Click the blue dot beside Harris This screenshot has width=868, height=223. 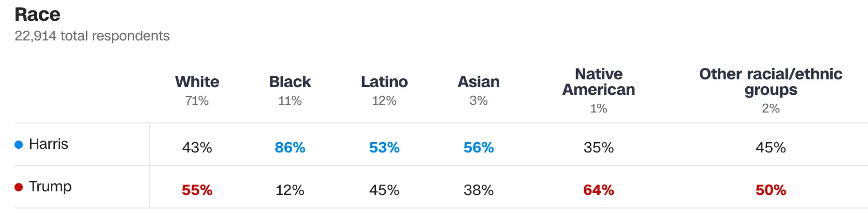19,145
